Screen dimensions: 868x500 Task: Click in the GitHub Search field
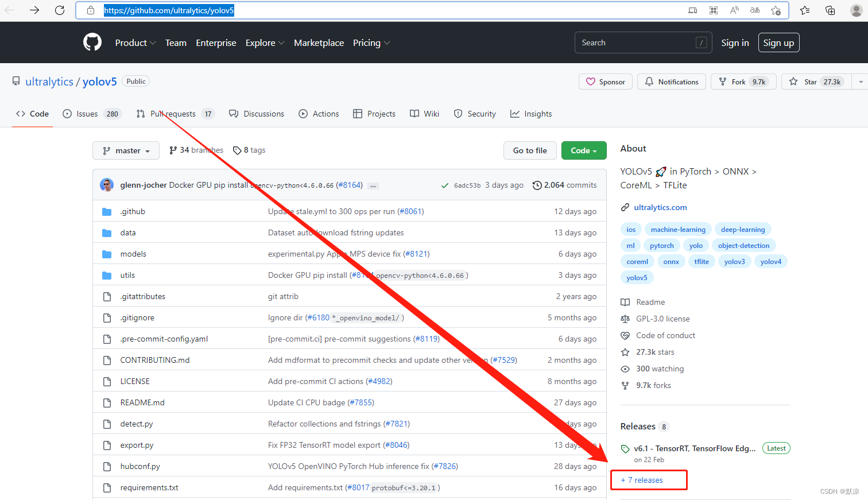point(643,42)
